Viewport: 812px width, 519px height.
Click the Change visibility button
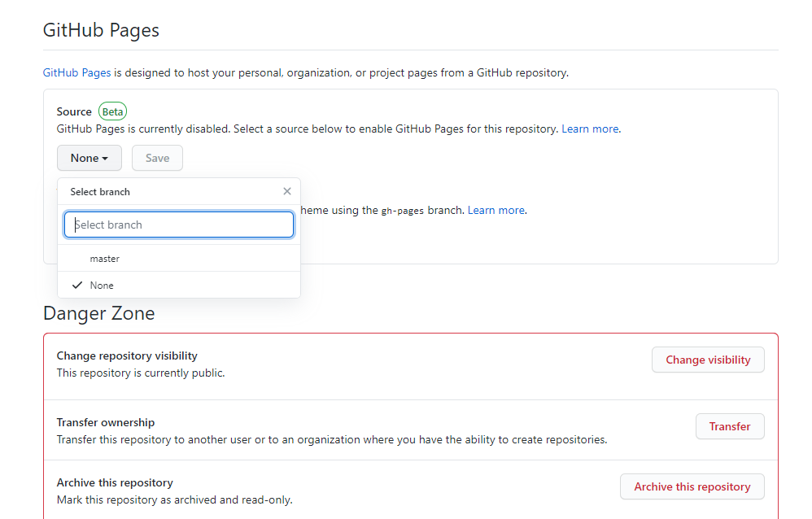tap(707, 360)
